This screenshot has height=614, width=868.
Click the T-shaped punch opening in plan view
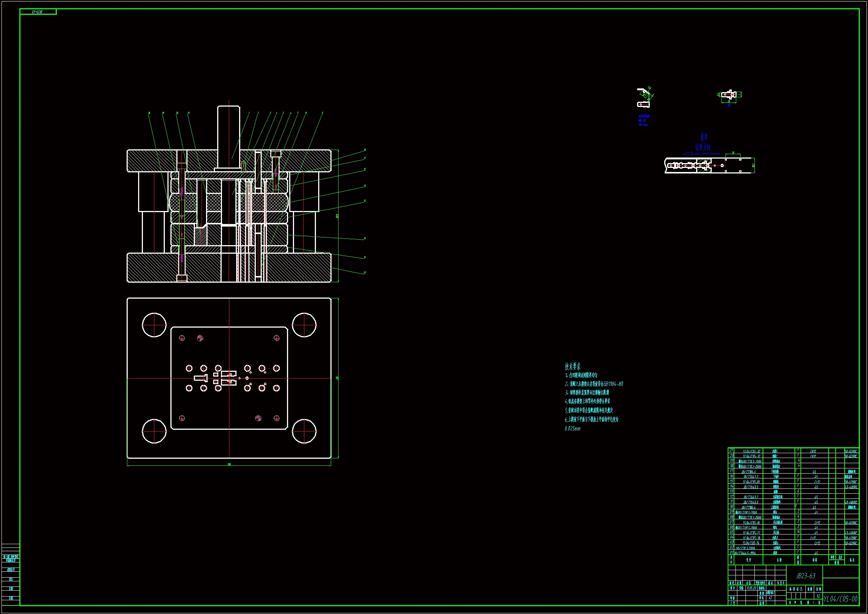[201, 377]
